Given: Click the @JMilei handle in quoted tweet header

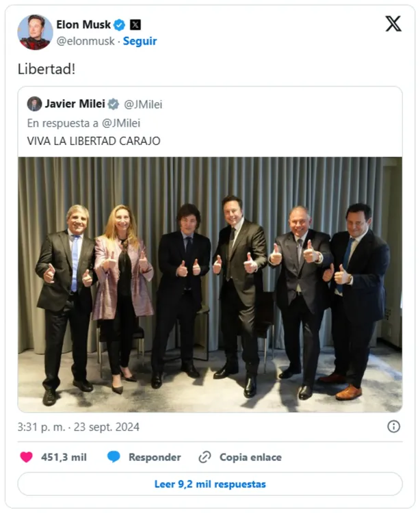Looking at the screenshot, I should click(x=143, y=105).
